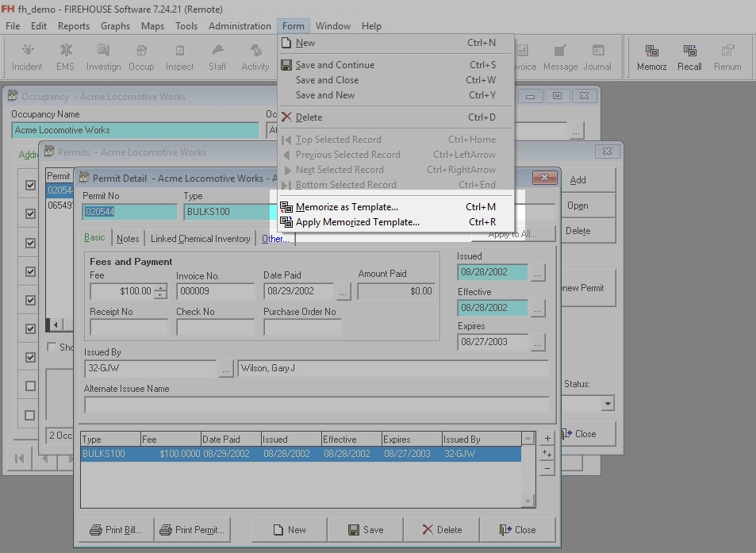Open the Tools menu

click(x=186, y=26)
